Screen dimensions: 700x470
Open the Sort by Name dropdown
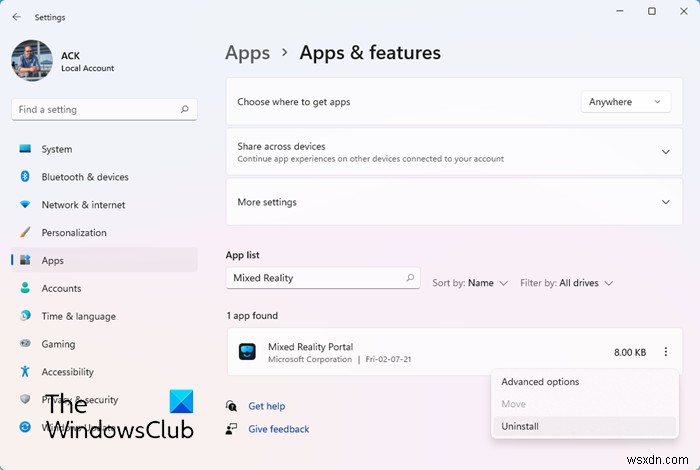pos(470,283)
